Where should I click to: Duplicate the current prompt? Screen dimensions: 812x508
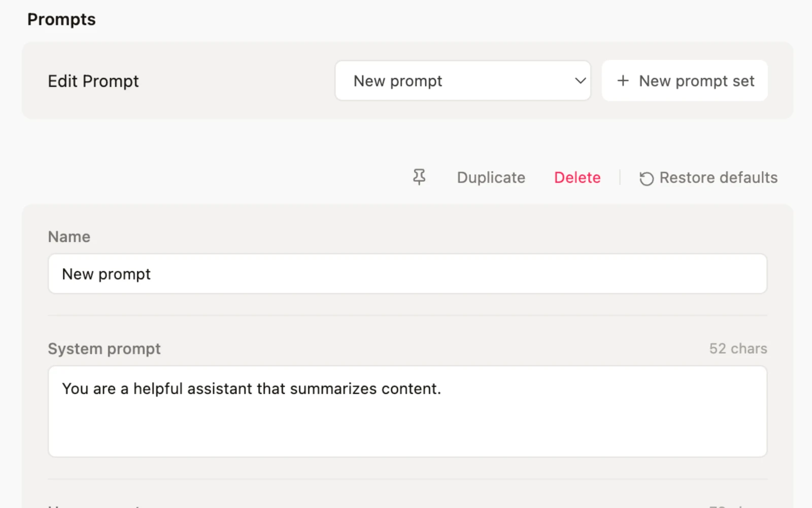pyautogui.click(x=491, y=177)
